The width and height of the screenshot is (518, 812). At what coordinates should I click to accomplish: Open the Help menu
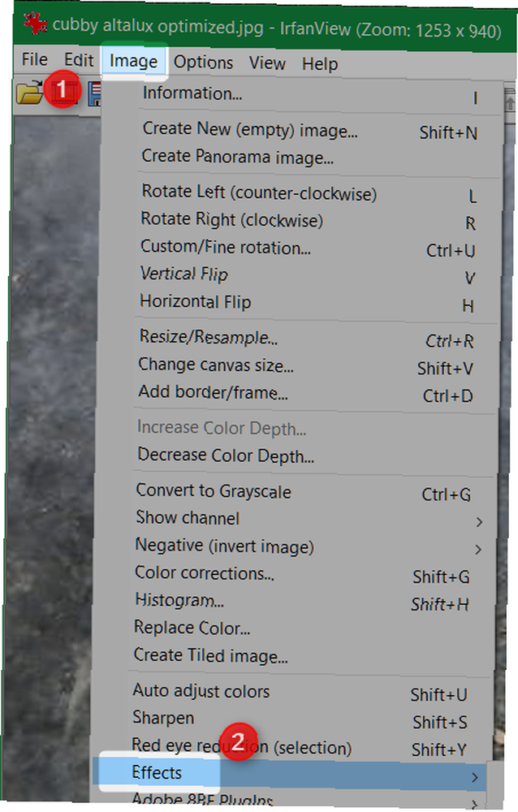(320, 64)
